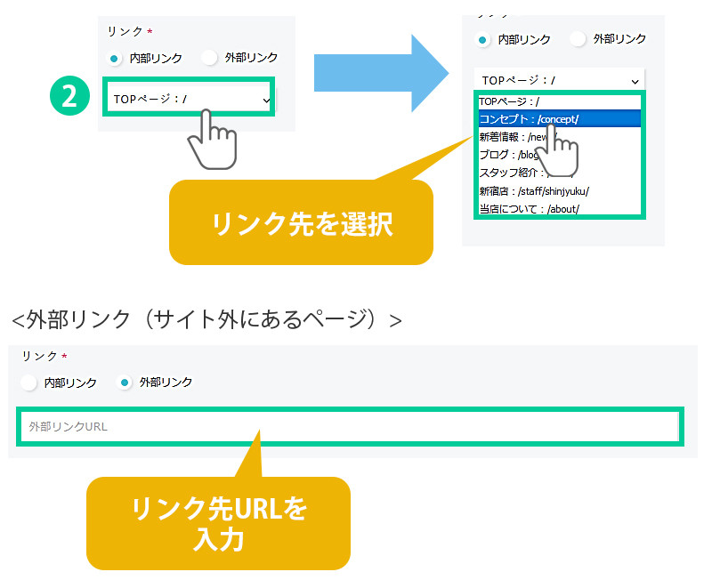This screenshot has width=712, height=588.
Task: Choose 内部リンク radio above the opened dropdown list
Action: click(483, 39)
